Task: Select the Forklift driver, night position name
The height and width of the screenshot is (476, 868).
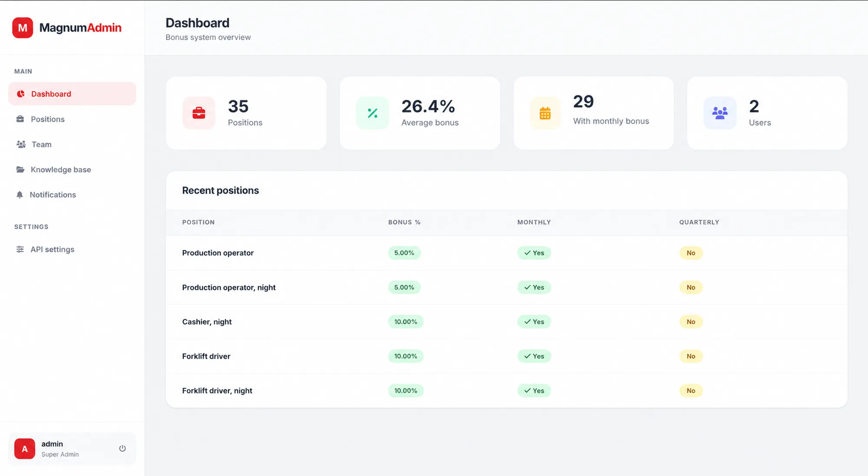Action: click(x=217, y=391)
